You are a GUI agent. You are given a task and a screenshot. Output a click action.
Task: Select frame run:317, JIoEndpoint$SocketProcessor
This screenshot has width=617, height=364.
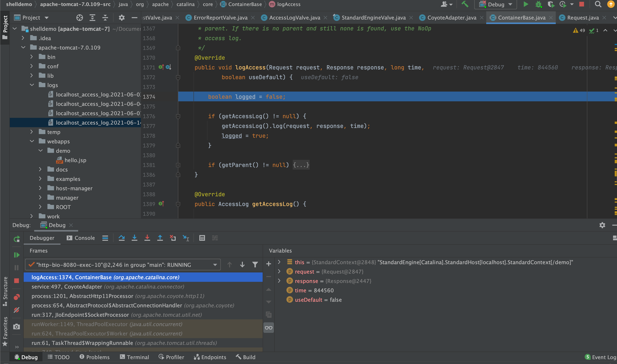tap(143, 315)
